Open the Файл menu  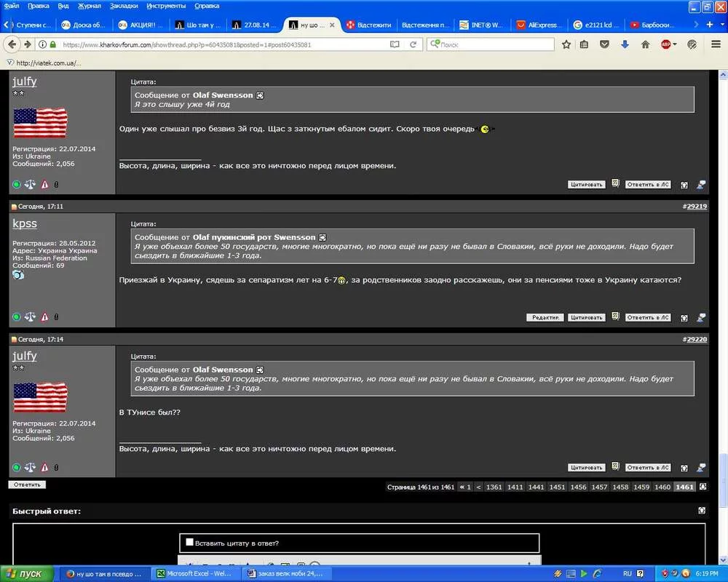[x=12, y=6]
